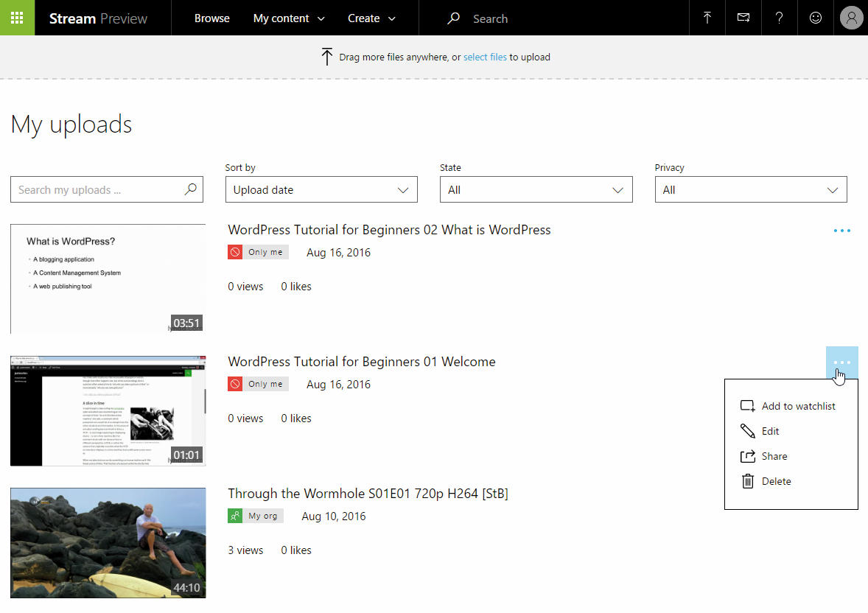Click the Privacy filter label

tap(669, 167)
